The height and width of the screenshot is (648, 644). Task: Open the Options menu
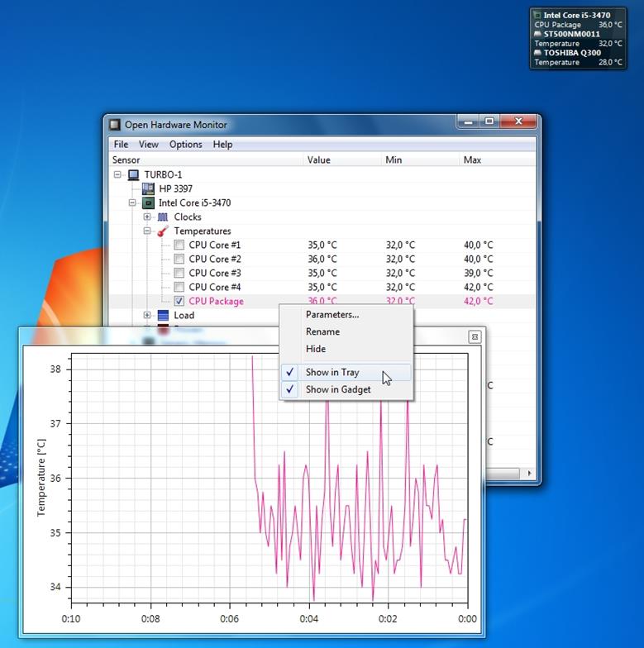[x=185, y=144]
